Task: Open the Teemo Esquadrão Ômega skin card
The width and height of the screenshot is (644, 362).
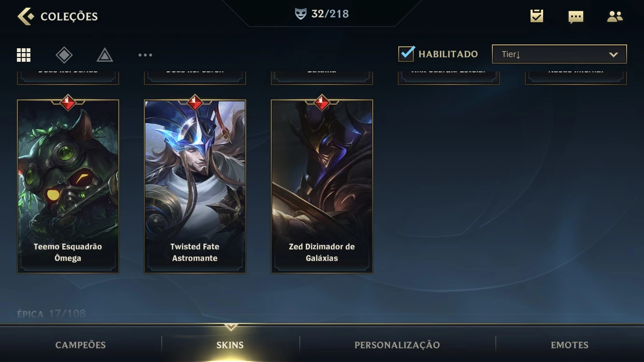Action: tap(68, 186)
